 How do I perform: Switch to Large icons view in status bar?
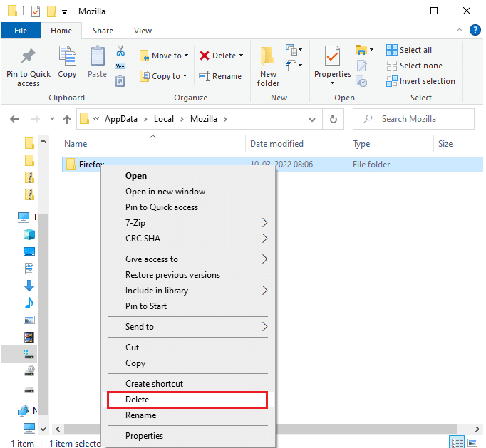(472, 443)
